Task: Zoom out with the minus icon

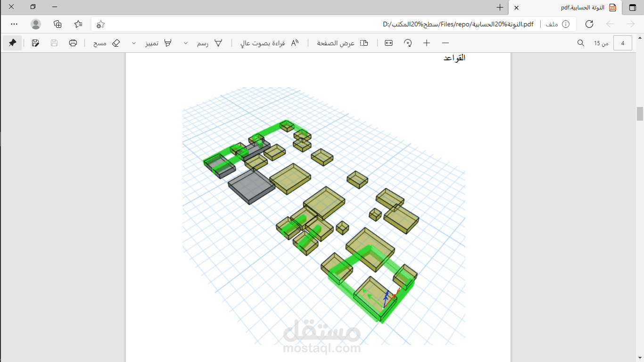Action: click(x=446, y=43)
